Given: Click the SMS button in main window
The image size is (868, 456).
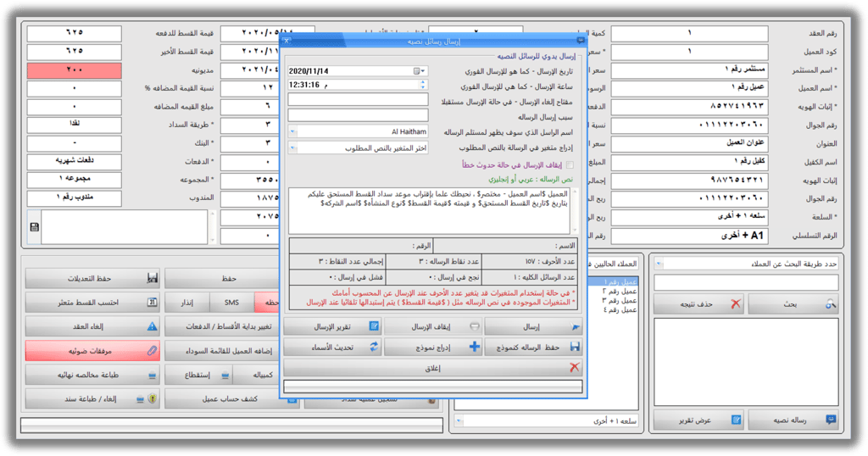Looking at the screenshot, I should pyautogui.click(x=232, y=303).
